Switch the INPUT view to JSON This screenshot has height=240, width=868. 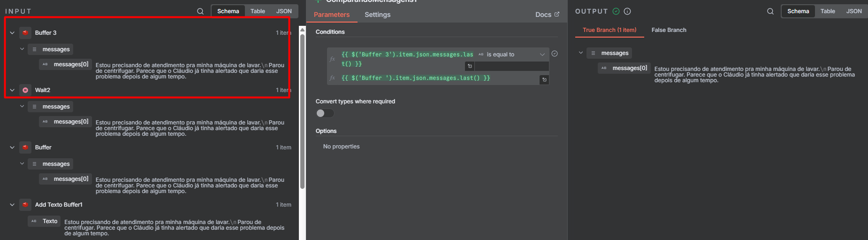pos(284,11)
